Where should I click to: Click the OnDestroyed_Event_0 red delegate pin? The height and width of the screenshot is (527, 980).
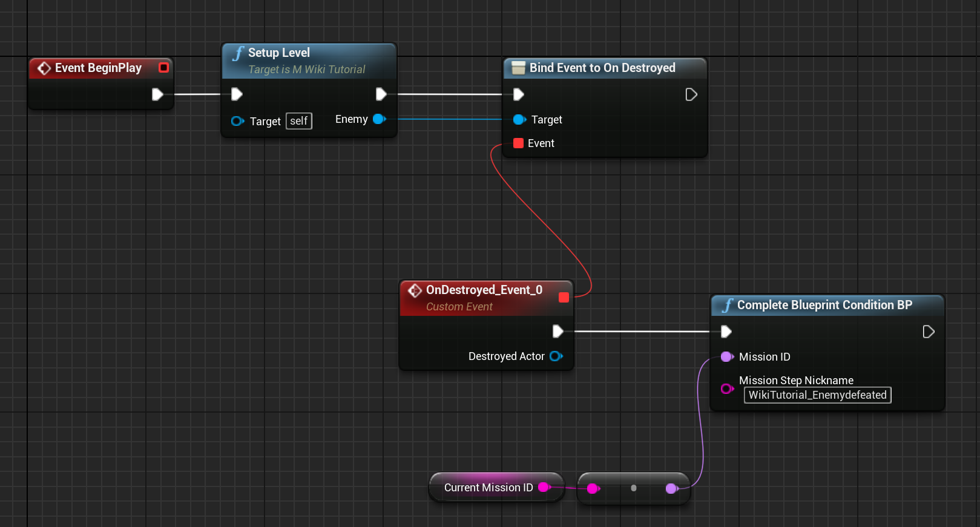pos(564,297)
